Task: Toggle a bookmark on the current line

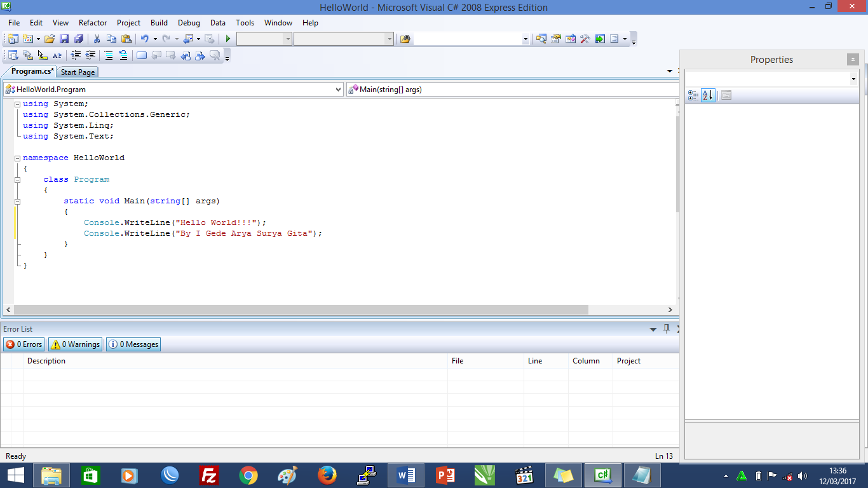Action: click(x=141, y=55)
